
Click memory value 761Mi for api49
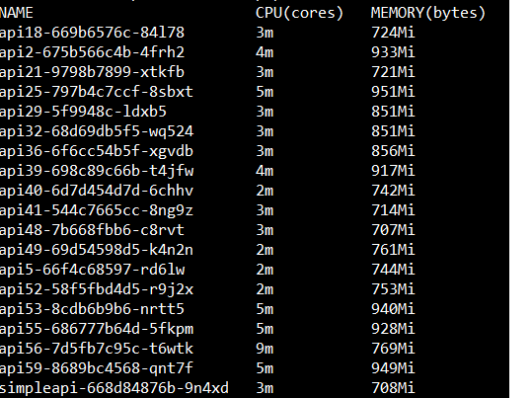tap(393, 250)
